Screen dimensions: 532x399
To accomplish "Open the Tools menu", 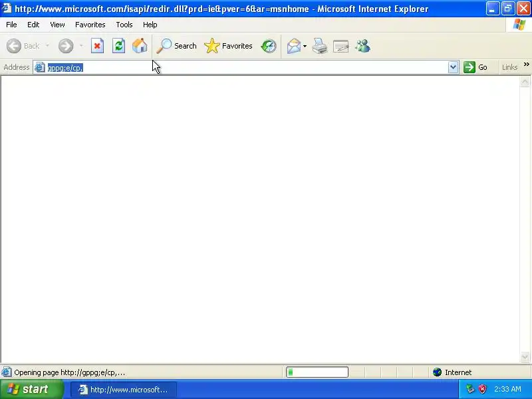I will pyautogui.click(x=124, y=25).
